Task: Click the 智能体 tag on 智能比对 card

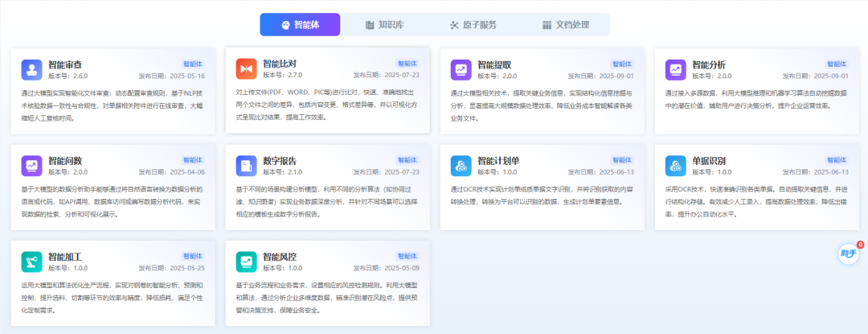Action: 407,63
